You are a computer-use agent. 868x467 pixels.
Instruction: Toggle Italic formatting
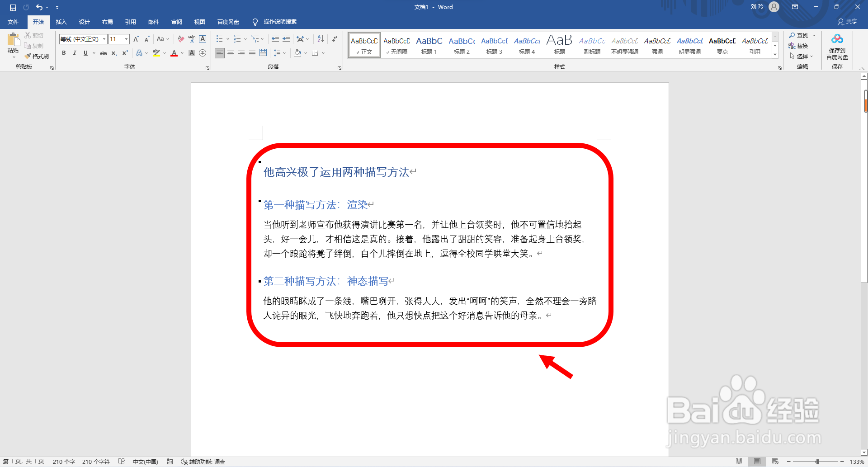pos(75,53)
